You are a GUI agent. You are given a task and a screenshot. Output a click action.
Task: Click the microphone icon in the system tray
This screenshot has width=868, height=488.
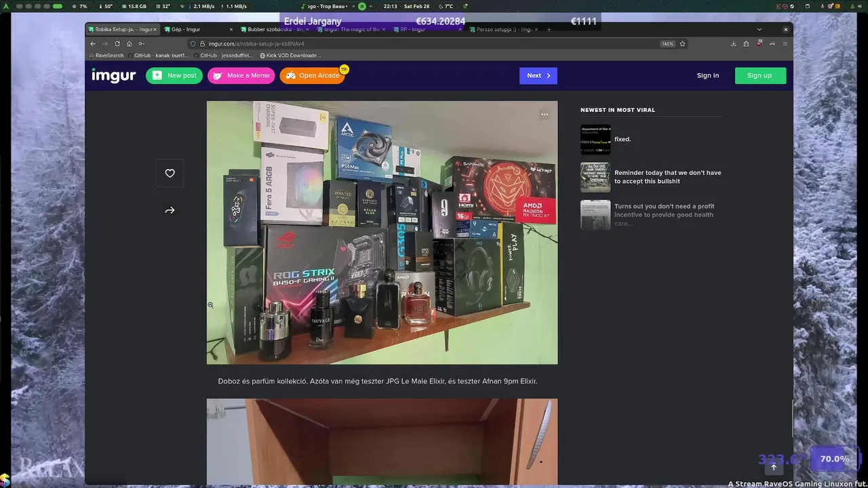(822, 6)
